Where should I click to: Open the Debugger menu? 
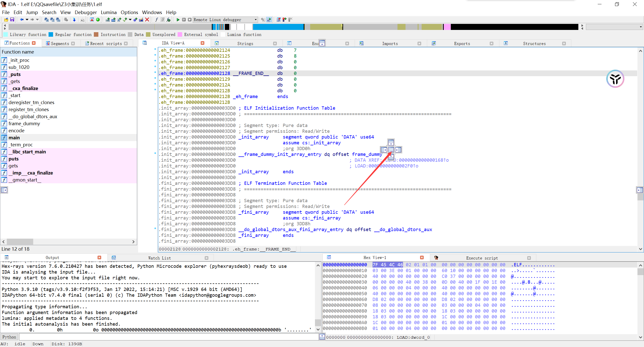point(86,12)
